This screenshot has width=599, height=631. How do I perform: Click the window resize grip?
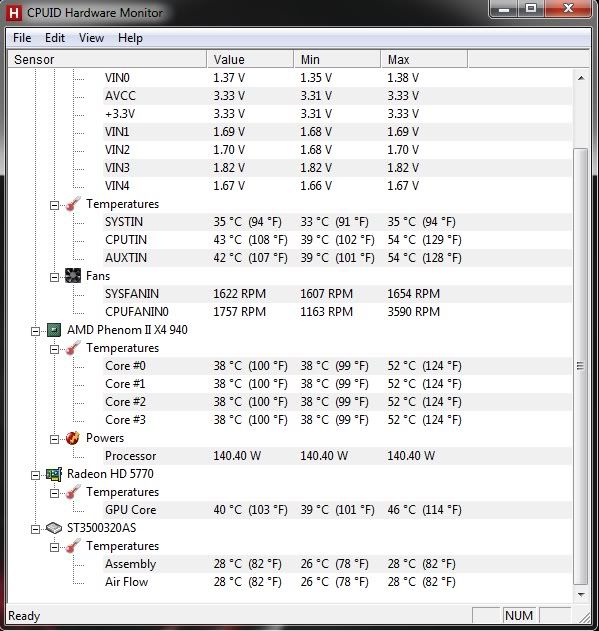point(584,617)
